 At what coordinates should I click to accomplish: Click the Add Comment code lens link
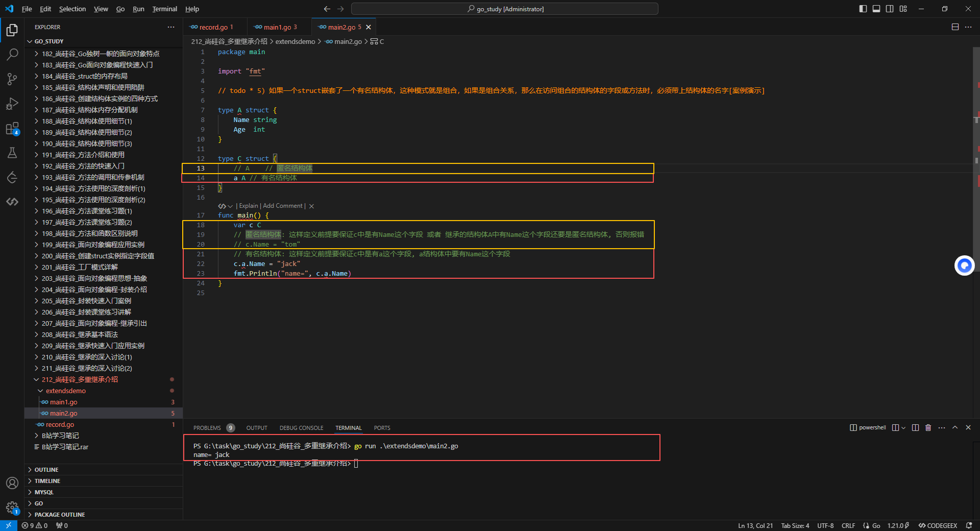[x=283, y=206]
